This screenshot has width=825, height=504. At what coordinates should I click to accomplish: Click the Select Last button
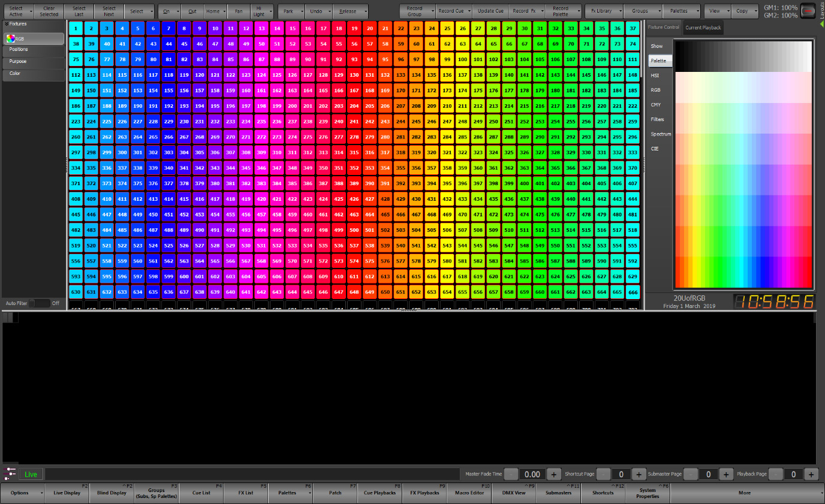pos(79,11)
